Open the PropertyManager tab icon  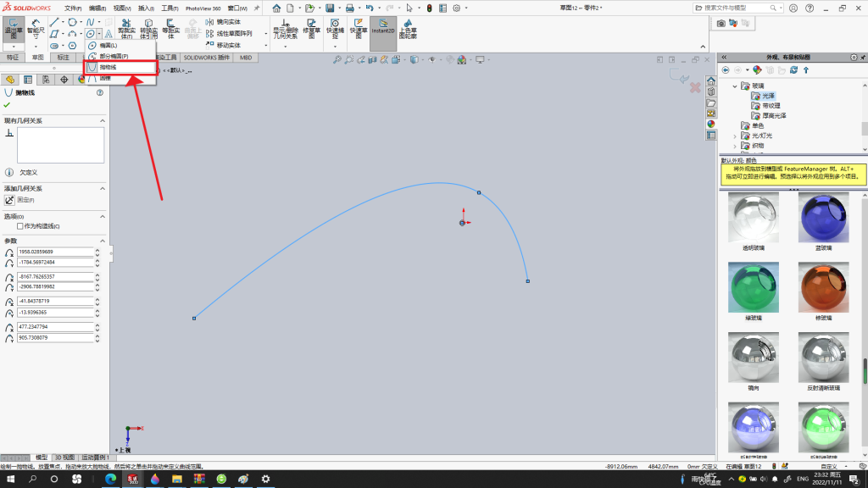click(28, 80)
